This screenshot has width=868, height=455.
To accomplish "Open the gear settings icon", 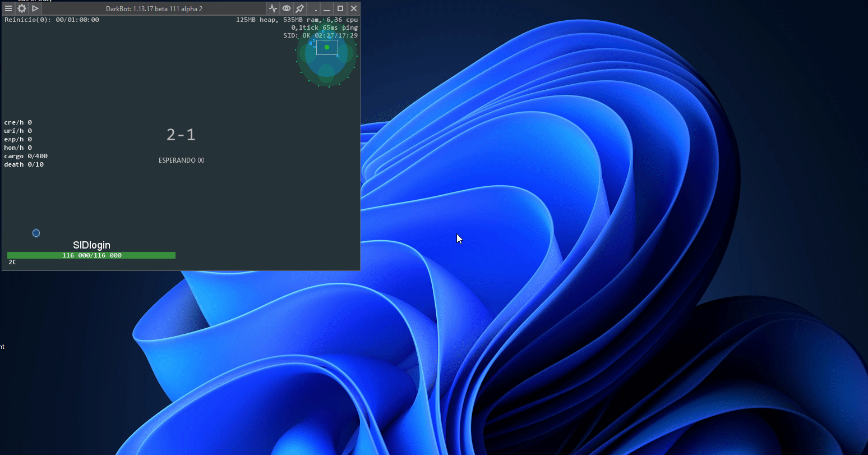I will click(x=22, y=8).
